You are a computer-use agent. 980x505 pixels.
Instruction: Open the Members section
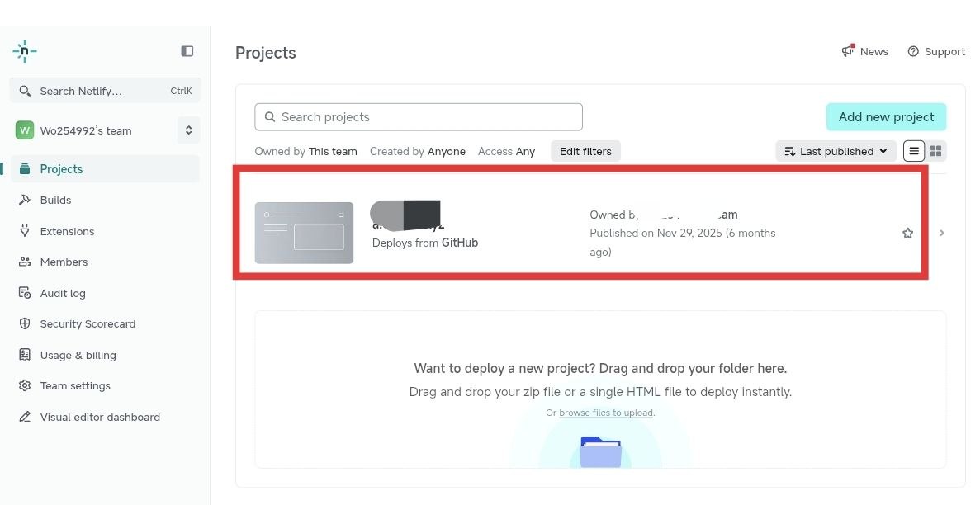pos(64,262)
